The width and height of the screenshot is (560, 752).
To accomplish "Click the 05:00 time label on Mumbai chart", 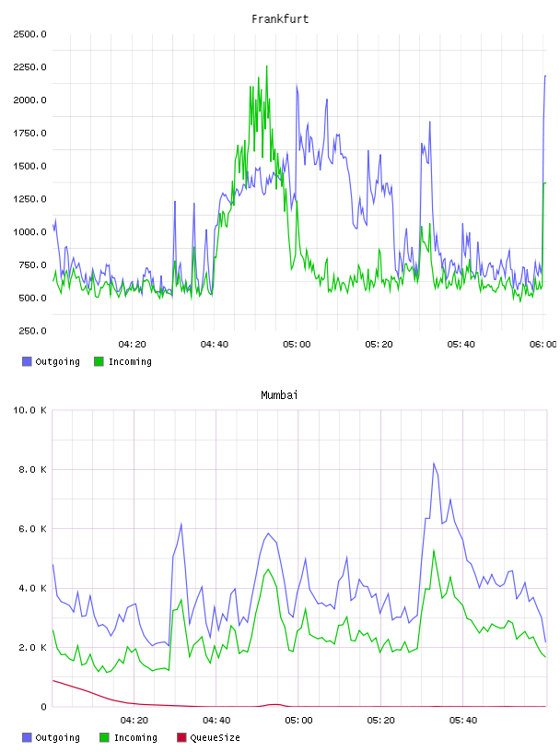I will click(298, 721).
